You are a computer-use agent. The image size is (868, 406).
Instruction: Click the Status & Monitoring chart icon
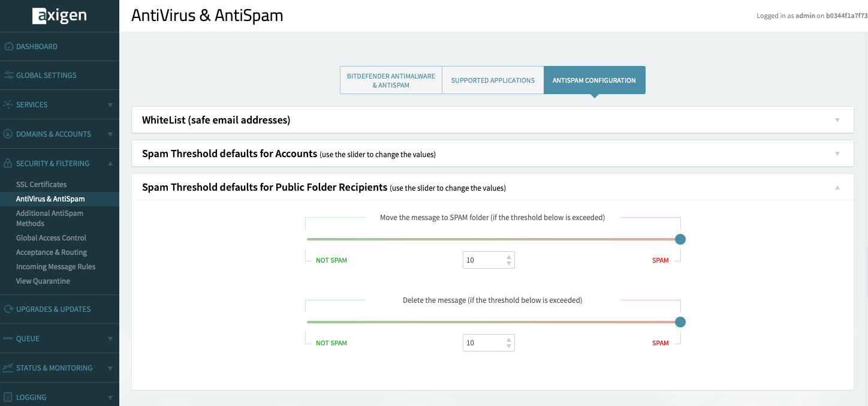[x=8, y=368]
